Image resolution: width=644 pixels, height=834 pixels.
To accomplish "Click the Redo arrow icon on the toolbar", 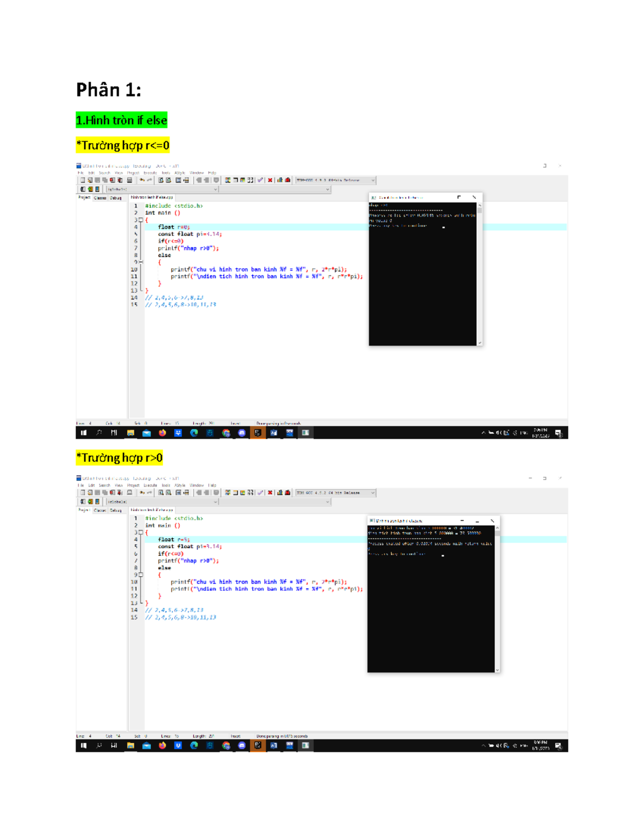I will pos(149,180).
